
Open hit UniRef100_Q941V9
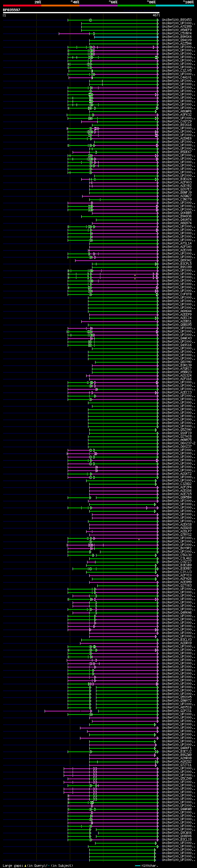(177, 40)
